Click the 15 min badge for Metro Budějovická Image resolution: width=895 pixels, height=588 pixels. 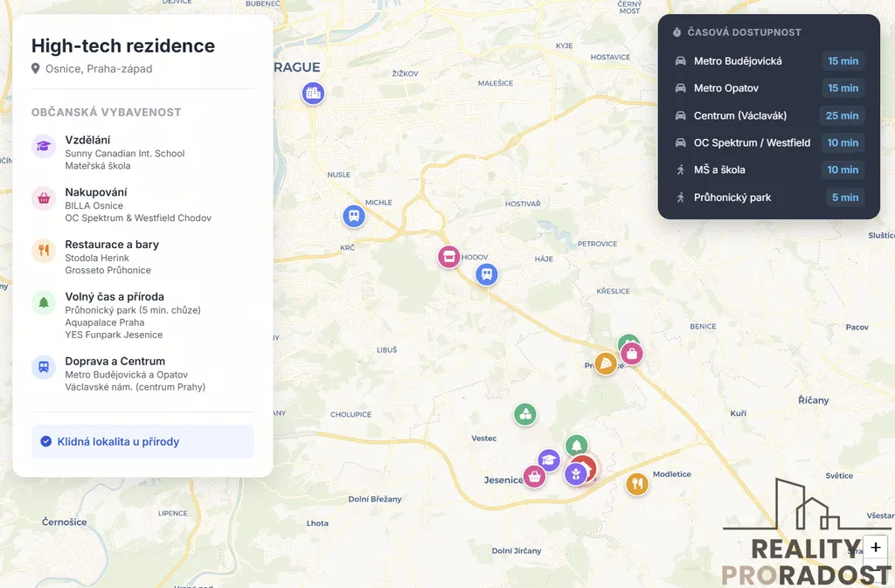click(843, 61)
